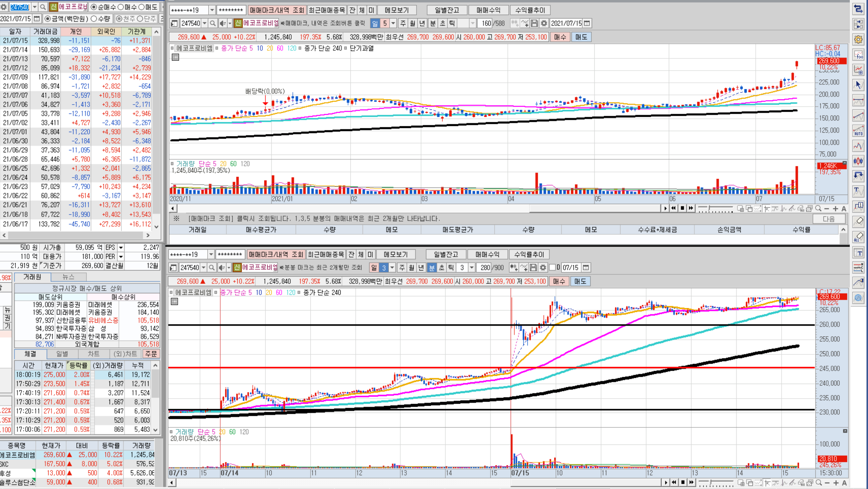This screenshot has width=868, height=489.
Task: Click the swap arrows icon at top-right sidebar
Action: tap(858, 9)
